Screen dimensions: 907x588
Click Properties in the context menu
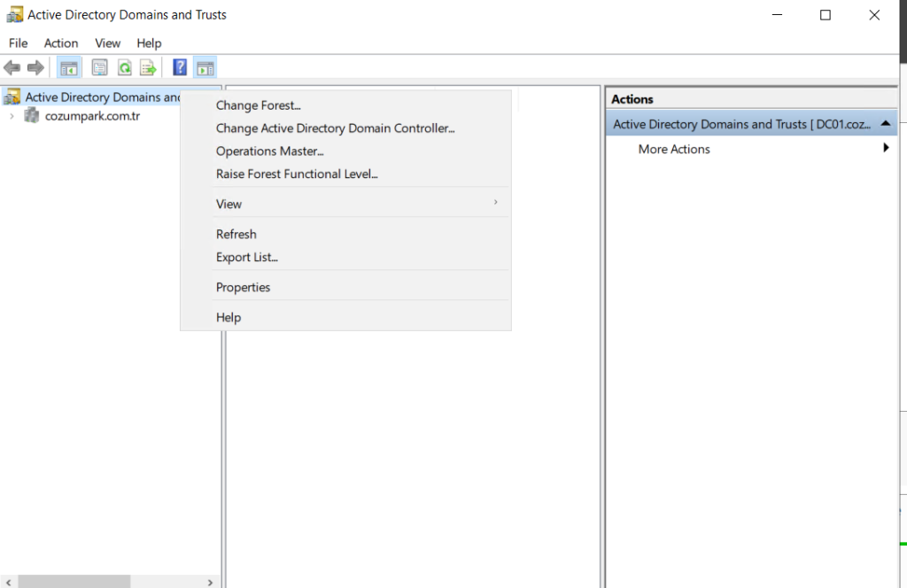click(243, 288)
